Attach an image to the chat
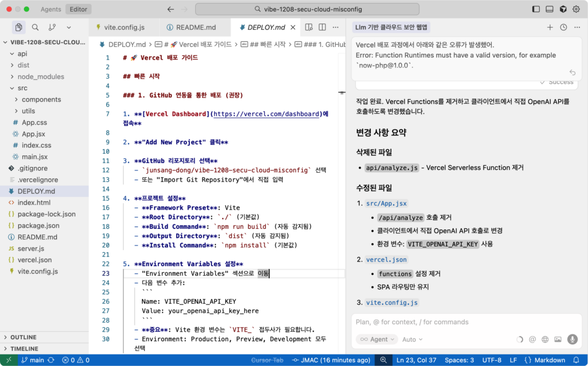588x366 pixels. click(558, 339)
